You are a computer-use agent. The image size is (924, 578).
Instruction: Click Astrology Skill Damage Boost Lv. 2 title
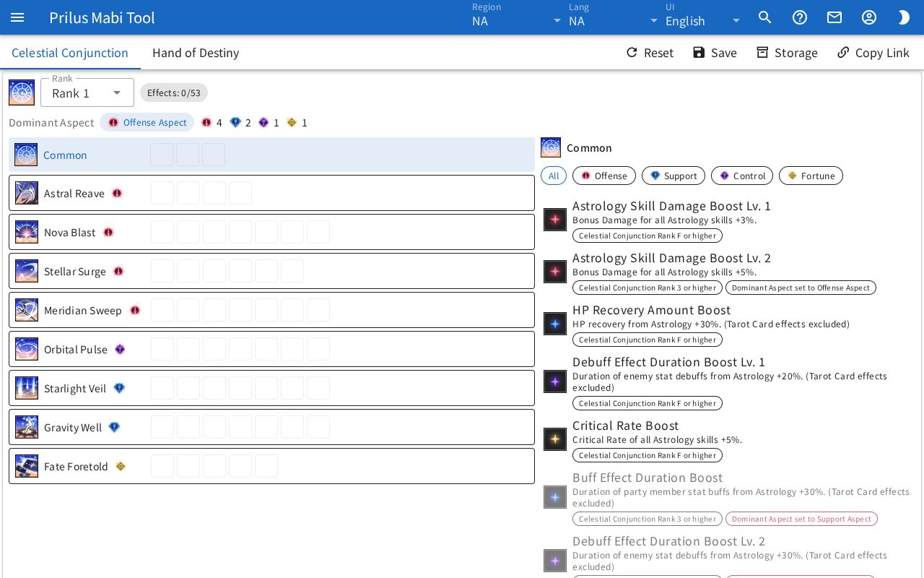point(671,258)
